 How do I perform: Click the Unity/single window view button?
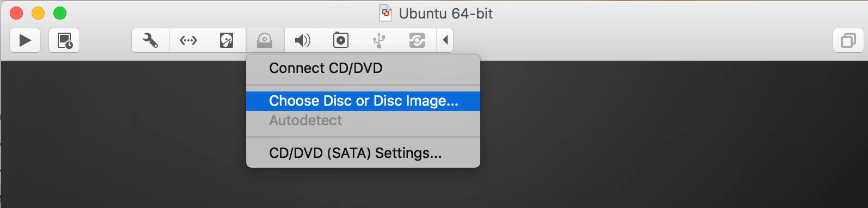[848, 40]
